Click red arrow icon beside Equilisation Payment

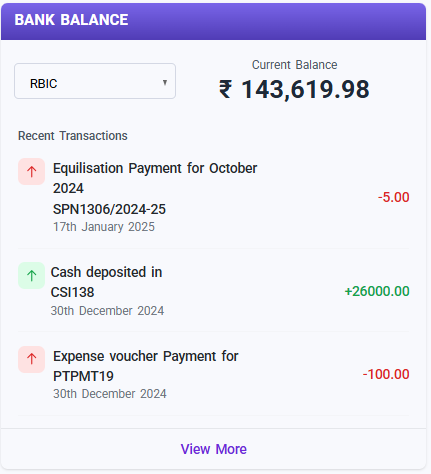click(31, 172)
